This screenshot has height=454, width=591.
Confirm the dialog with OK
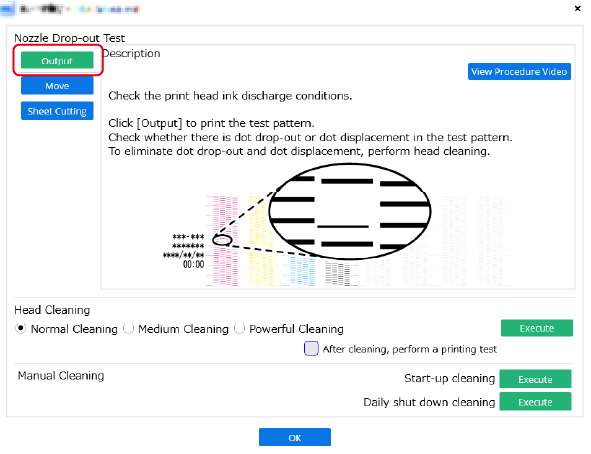point(295,437)
